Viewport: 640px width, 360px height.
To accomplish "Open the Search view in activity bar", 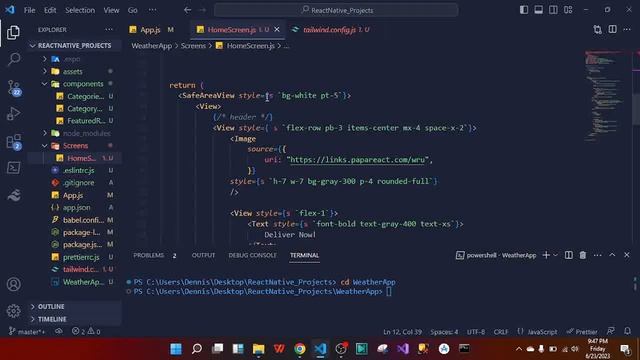I will [13, 60].
